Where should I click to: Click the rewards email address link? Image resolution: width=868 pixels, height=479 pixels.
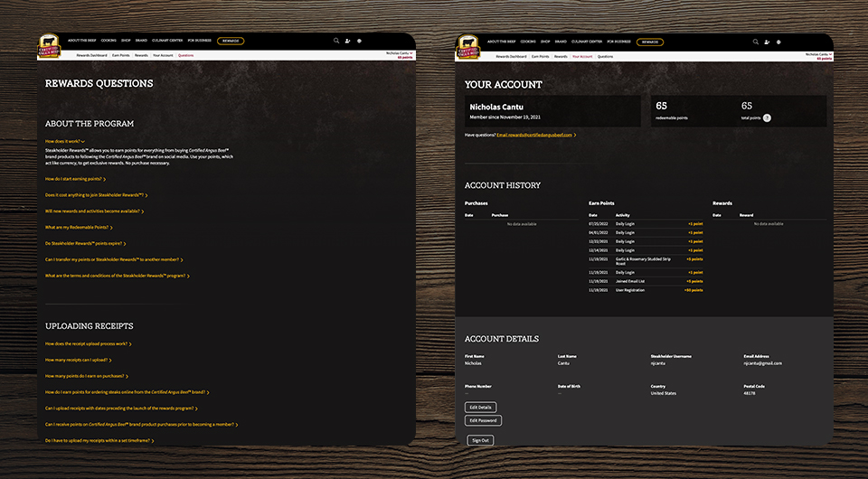(534, 135)
